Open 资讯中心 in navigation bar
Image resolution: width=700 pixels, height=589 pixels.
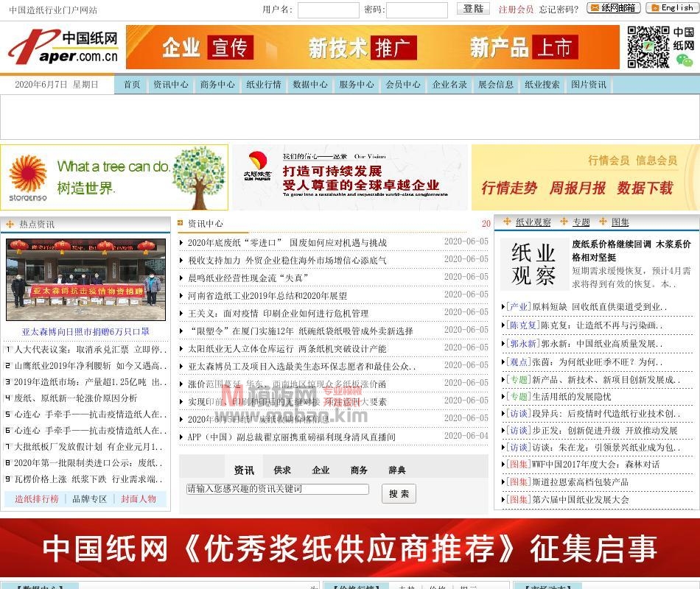(170, 85)
